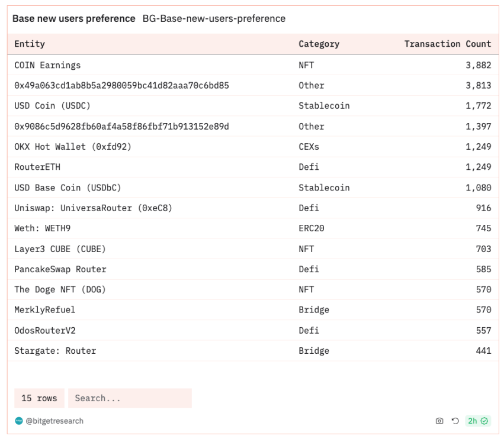The width and height of the screenshot is (504, 439).
Task: Click the camera screenshot icon
Action: pos(439,421)
